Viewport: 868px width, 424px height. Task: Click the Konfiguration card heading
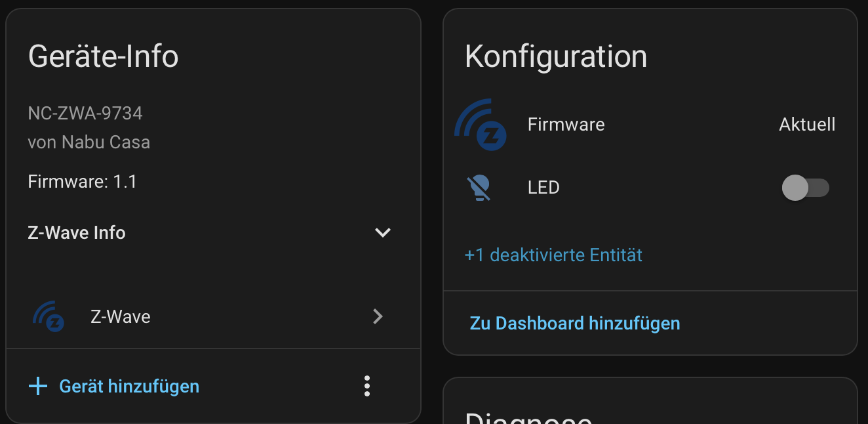(x=556, y=56)
